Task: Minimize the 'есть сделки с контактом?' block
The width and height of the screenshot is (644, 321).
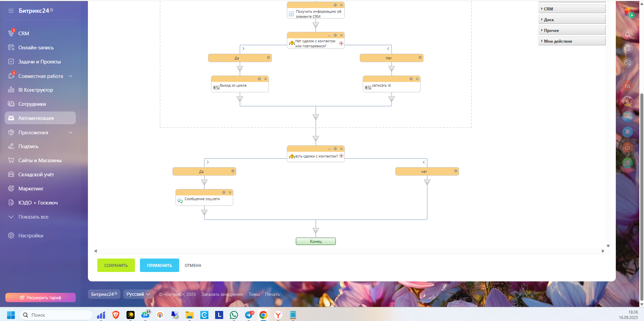Action: (329, 149)
